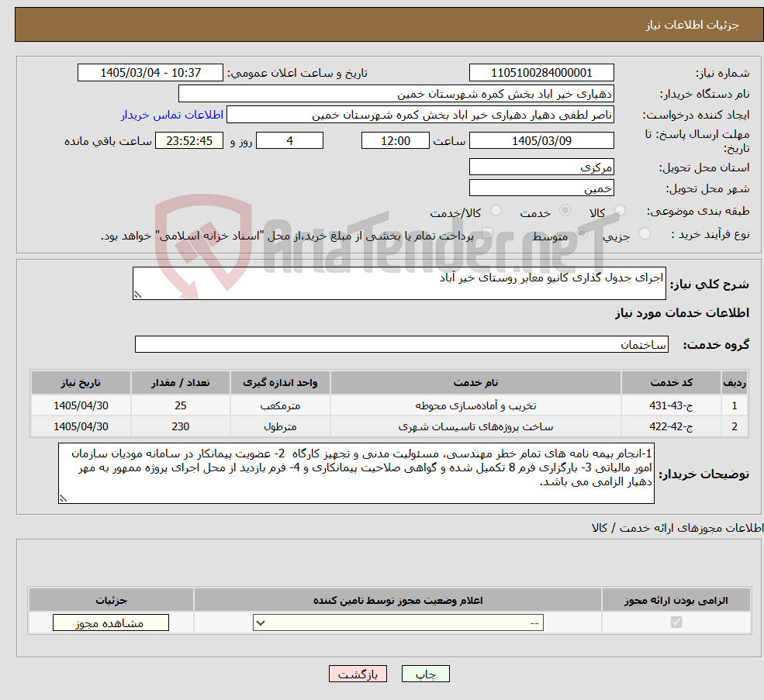The width and height of the screenshot is (764, 700).
Task: Click the مترطول unit cell
Action: click(280, 426)
